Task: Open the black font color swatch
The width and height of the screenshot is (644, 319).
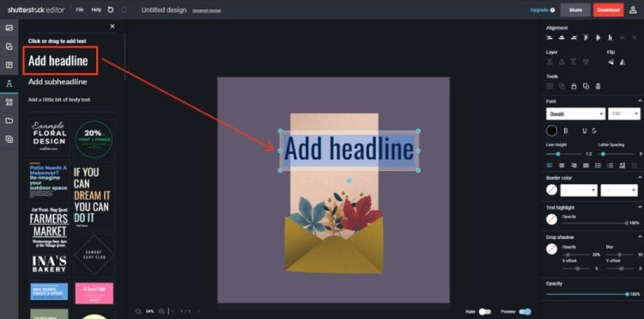Action: [551, 131]
